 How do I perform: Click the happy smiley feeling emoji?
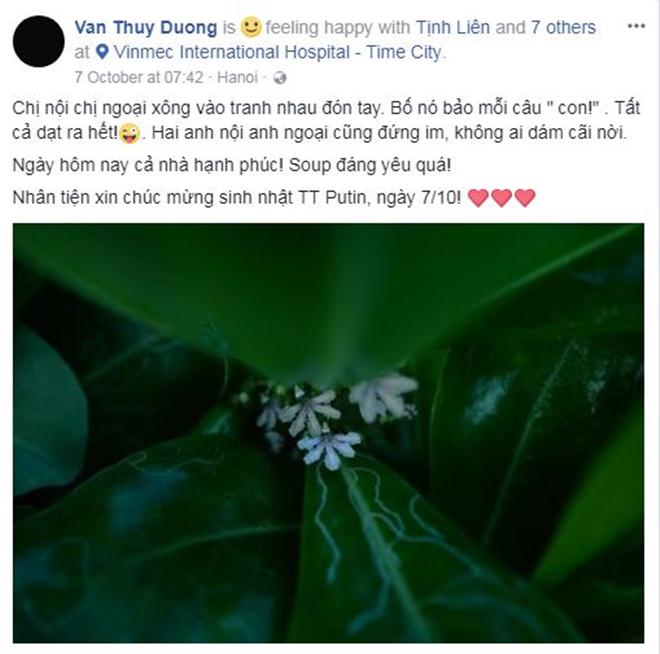coord(251,27)
